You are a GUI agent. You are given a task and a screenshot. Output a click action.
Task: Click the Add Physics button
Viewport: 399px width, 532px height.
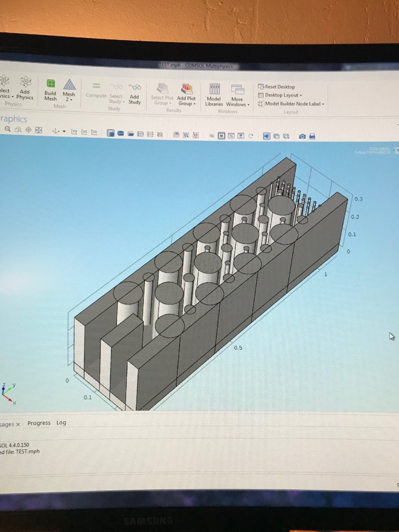pos(25,88)
